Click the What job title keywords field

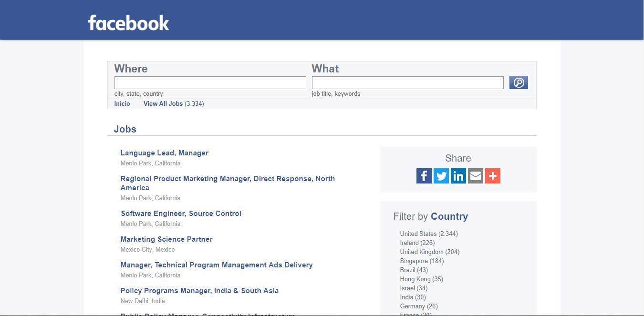pos(407,82)
